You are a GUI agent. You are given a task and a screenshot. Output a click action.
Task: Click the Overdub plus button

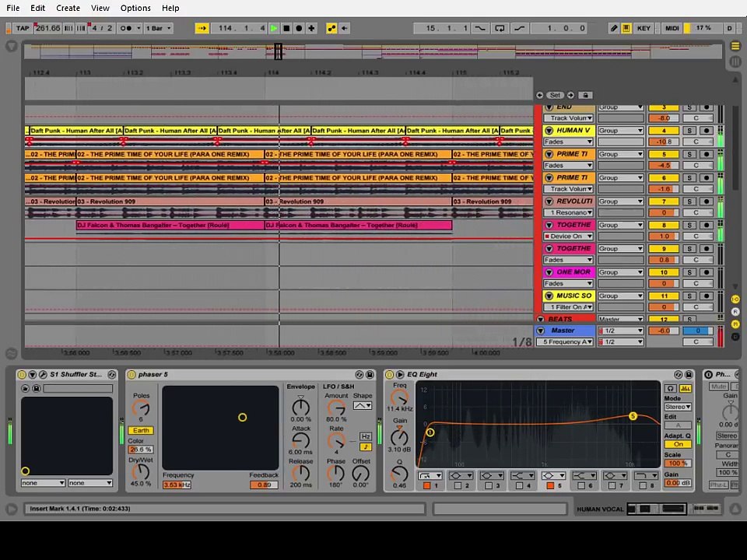tap(311, 28)
